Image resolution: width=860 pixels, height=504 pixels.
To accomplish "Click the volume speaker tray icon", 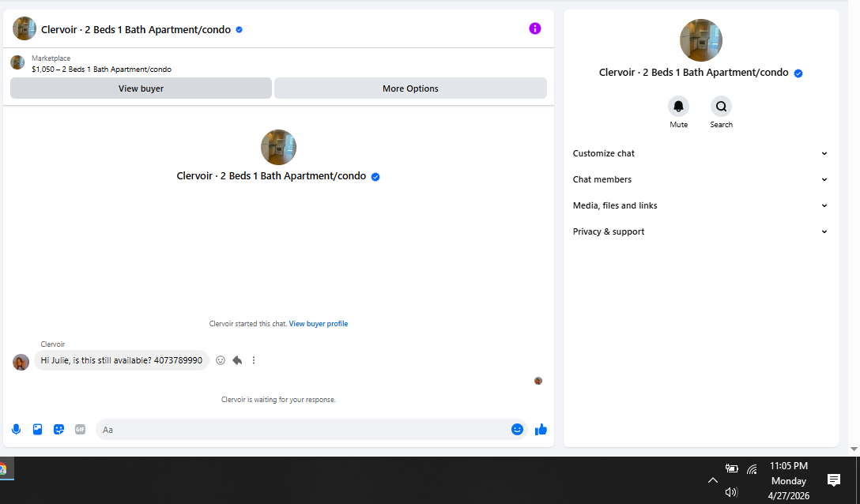I will point(731,492).
